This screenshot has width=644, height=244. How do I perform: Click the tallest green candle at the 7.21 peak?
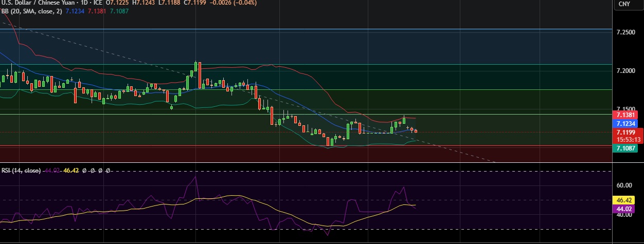click(196, 67)
